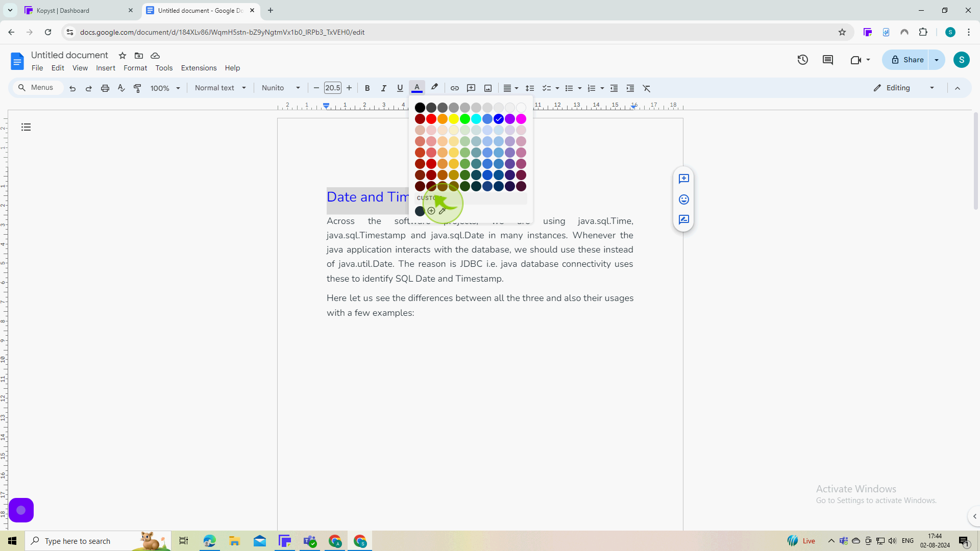Click the insert link icon
Image resolution: width=980 pixels, height=551 pixels.
pos(454,88)
